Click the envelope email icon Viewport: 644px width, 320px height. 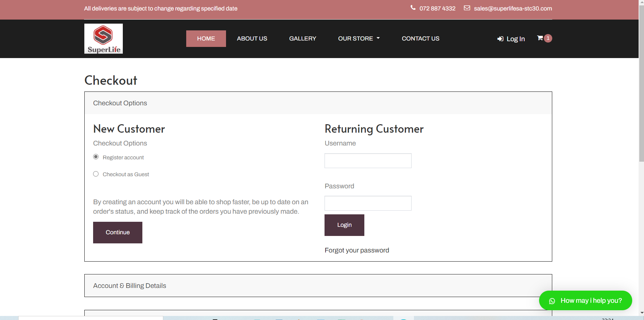[x=467, y=8]
